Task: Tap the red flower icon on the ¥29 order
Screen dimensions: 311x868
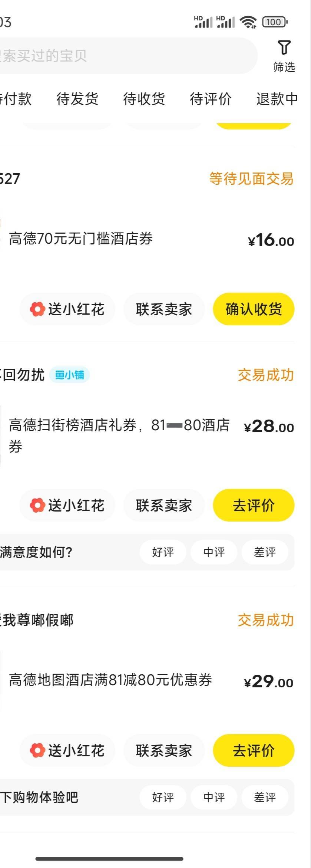Action: 37,750
